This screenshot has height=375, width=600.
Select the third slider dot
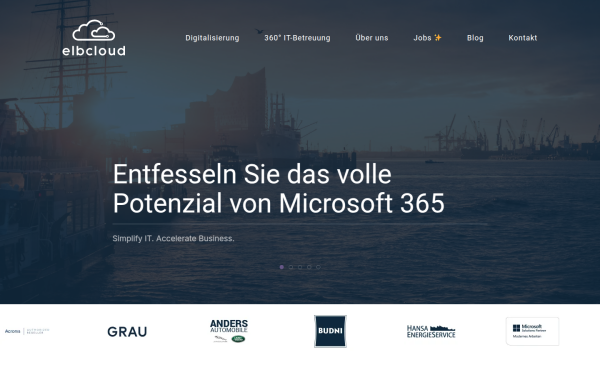point(300,267)
